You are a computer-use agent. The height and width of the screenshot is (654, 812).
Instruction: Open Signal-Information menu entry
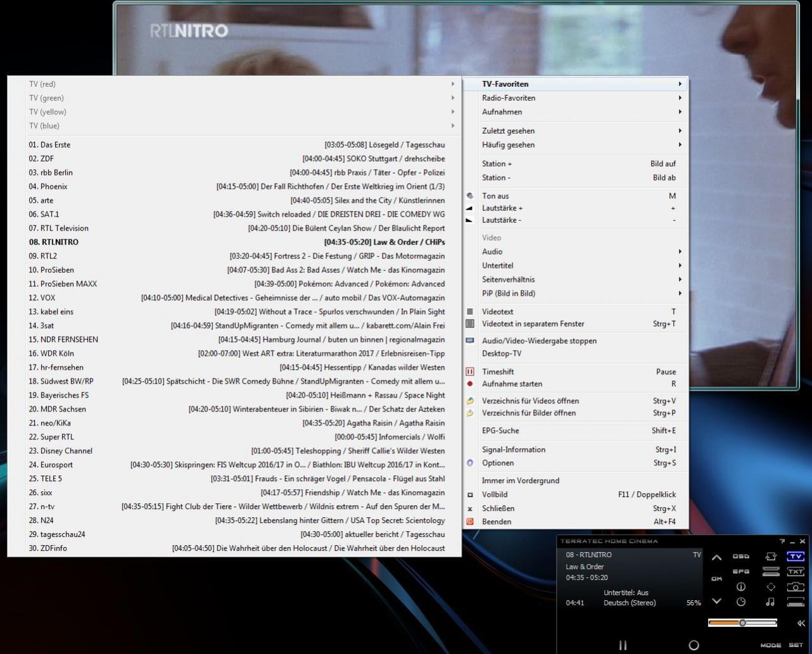coord(575,450)
